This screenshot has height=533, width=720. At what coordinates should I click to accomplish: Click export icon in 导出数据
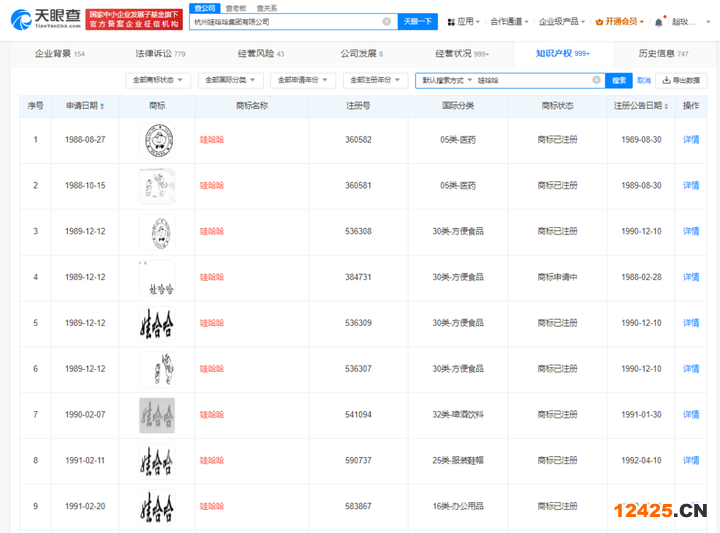click(x=666, y=80)
